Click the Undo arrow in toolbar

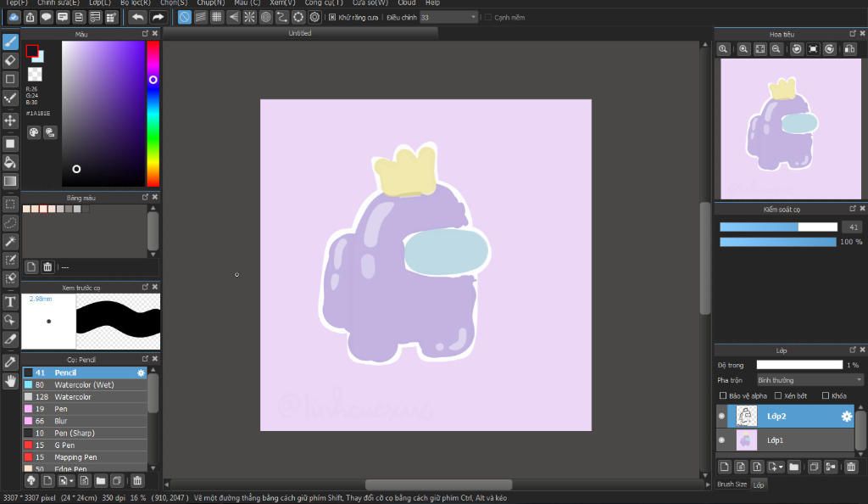coord(137,17)
